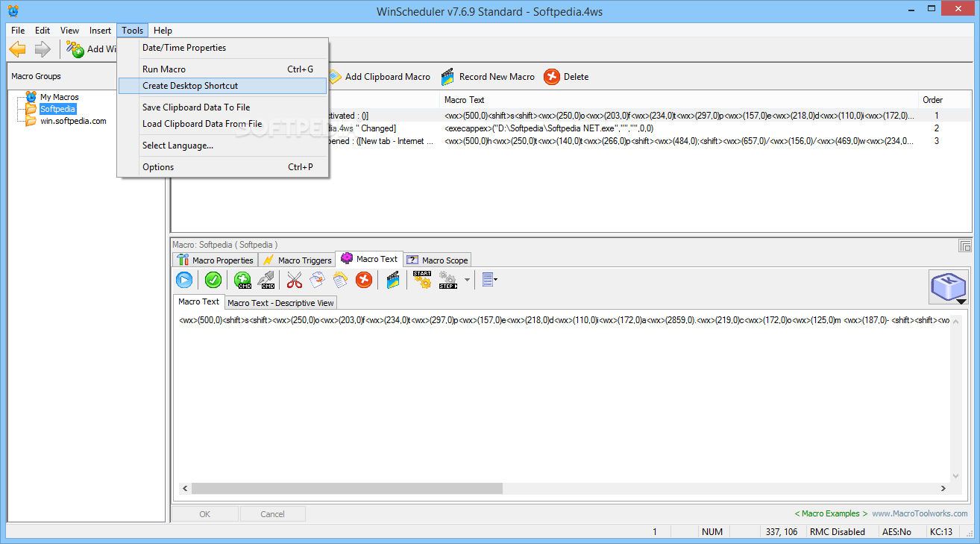This screenshot has width=980, height=544.
Task: Choose Select Language... menu entry
Action: pos(222,146)
